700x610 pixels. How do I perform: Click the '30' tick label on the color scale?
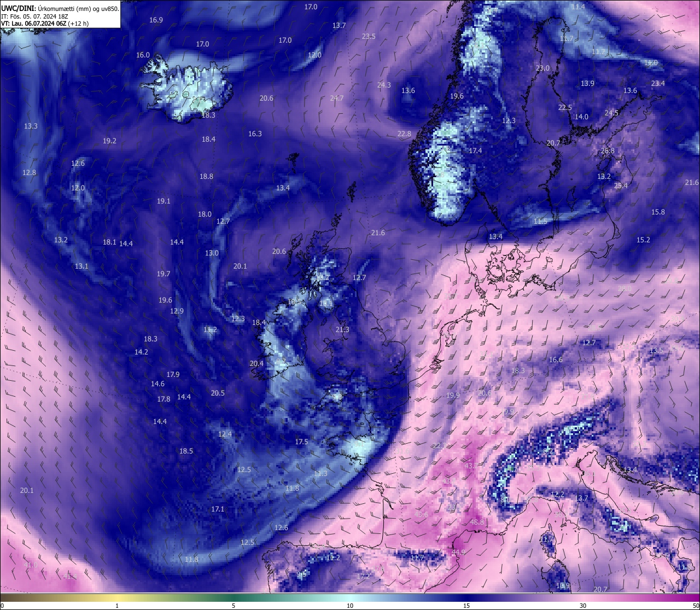[x=583, y=606]
